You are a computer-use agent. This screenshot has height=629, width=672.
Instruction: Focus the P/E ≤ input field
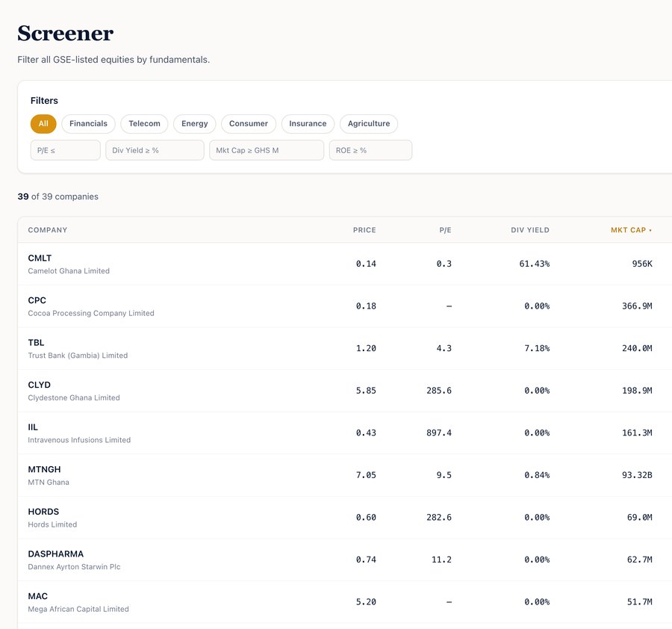[x=66, y=150]
